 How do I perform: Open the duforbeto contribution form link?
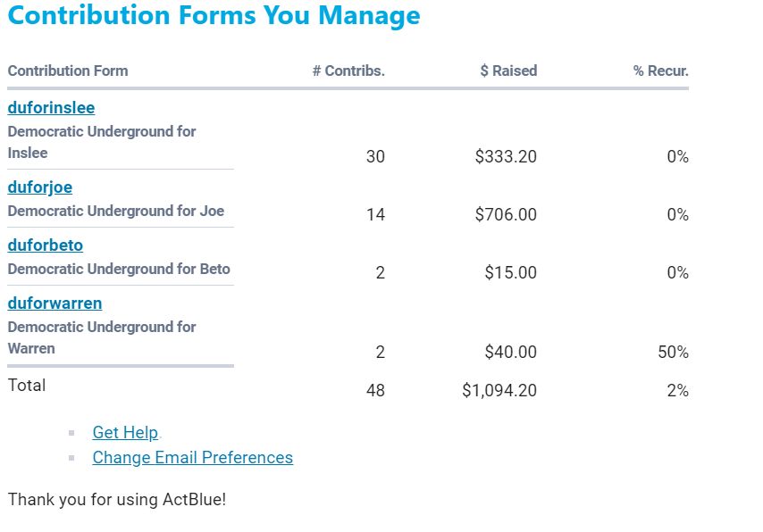pyautogui.click(x=46, y=245)
